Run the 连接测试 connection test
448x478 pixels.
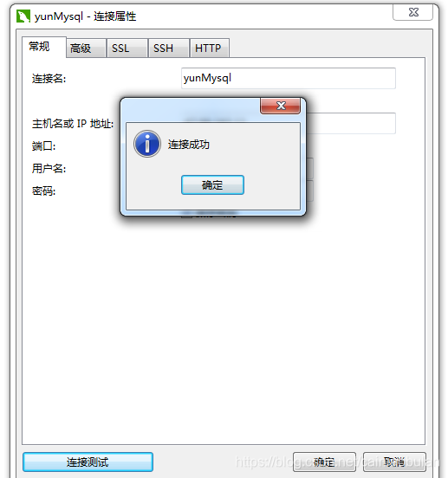coord(88,462)
